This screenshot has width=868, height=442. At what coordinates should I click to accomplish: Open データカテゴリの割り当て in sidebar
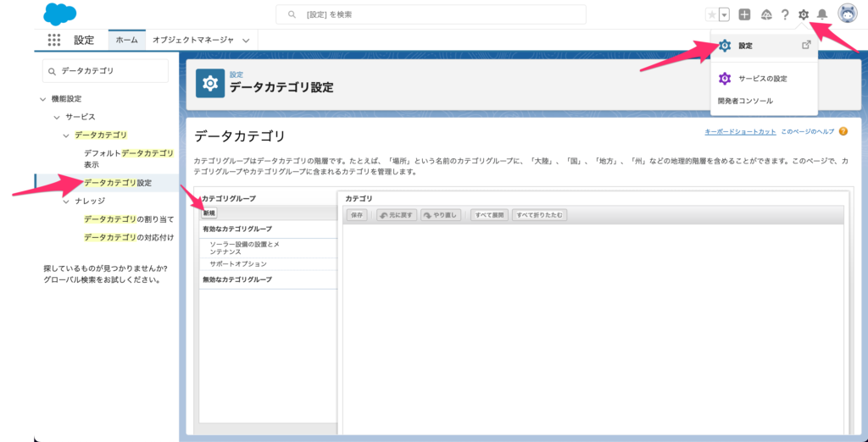point(129,219)
